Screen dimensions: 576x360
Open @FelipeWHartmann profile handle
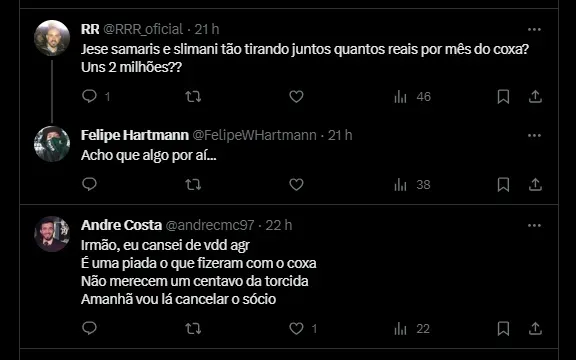pyautogui.click(x=255, y=135)
